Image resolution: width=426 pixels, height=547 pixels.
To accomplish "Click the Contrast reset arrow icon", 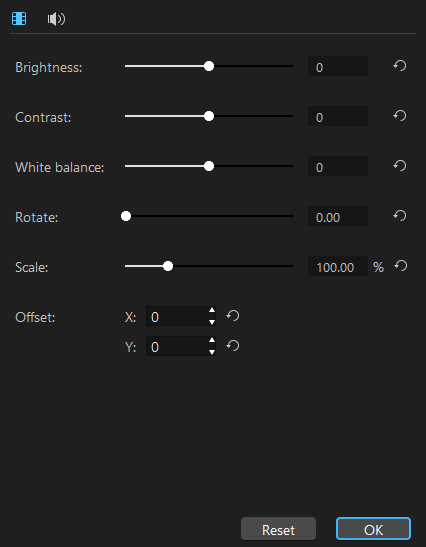I will [x=400, y=116].
